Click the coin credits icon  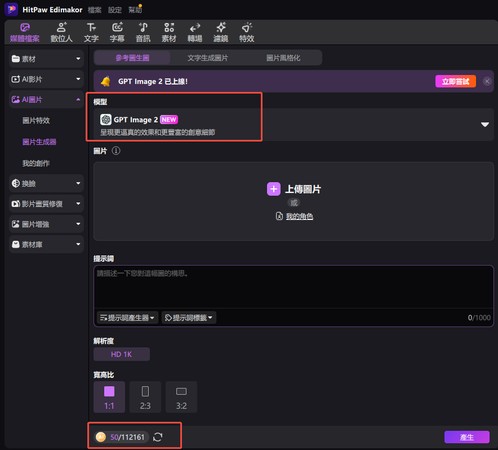coord(101,437)
